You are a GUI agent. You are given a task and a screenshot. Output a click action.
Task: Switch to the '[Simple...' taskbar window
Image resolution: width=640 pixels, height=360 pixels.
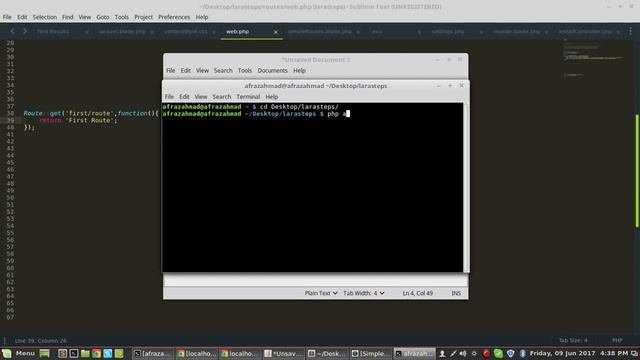click(370, 353)
